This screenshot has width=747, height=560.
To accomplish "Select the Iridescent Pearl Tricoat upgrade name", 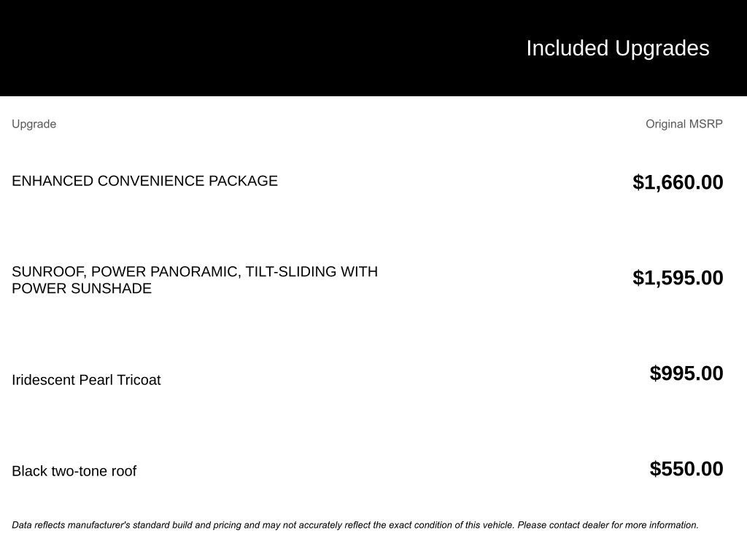I will [x=86, y=380].
